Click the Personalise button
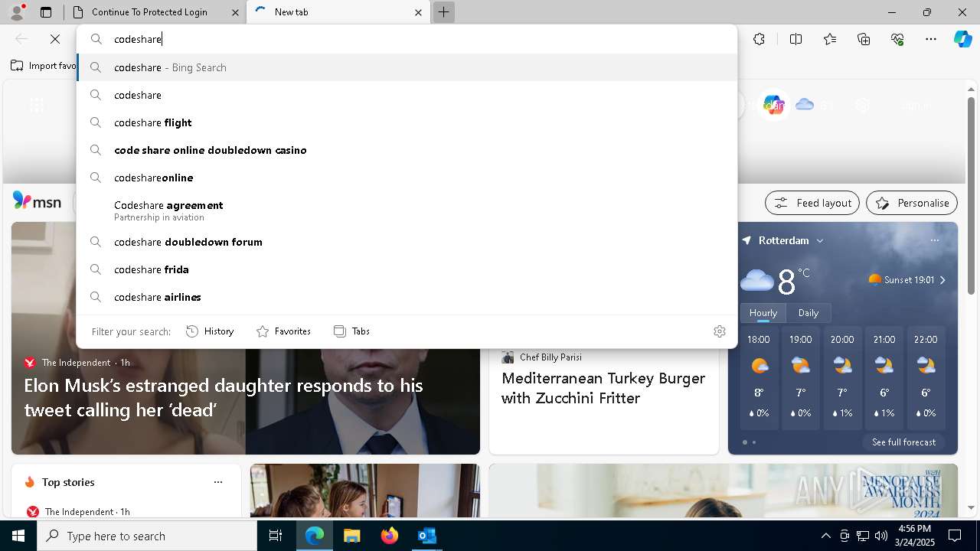The image size is (980, 551). coord(912,203)
